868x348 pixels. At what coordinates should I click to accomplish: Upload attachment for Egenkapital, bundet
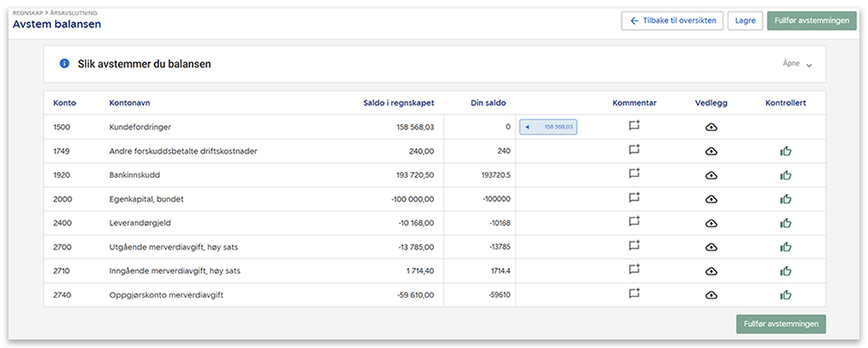pos(711,198)
